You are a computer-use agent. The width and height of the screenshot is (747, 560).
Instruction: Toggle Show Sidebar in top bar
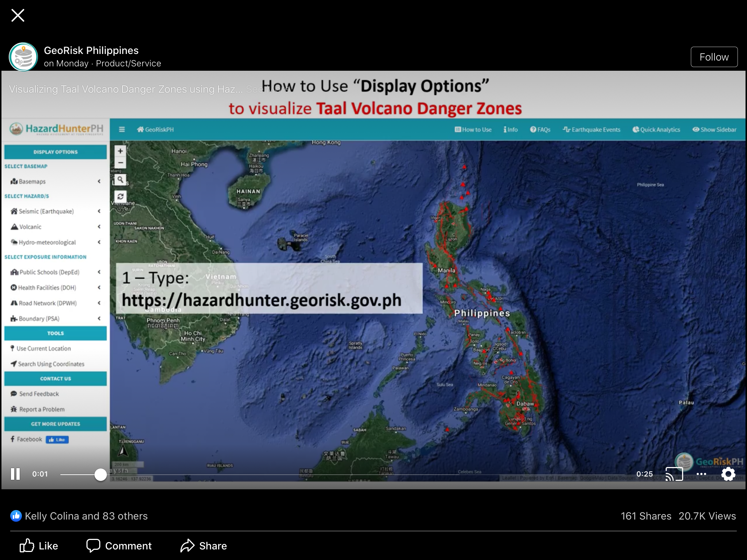[x=714, y=129]
